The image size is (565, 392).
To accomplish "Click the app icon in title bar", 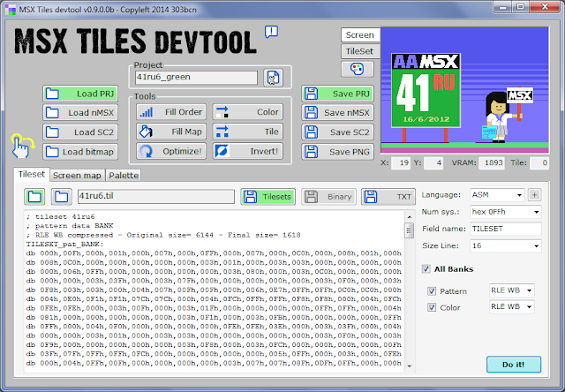I will coord(11,9).
